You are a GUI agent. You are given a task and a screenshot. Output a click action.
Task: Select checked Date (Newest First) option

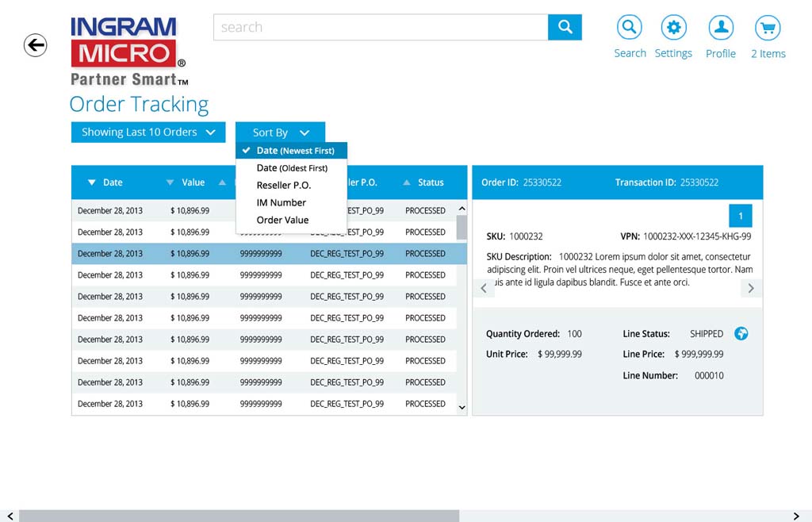point(292,151)
